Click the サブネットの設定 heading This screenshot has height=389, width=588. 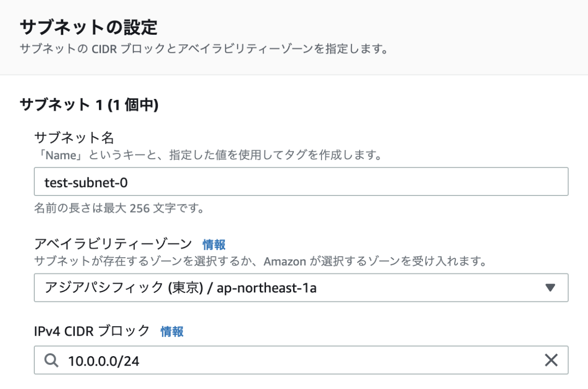coord(88,27)
